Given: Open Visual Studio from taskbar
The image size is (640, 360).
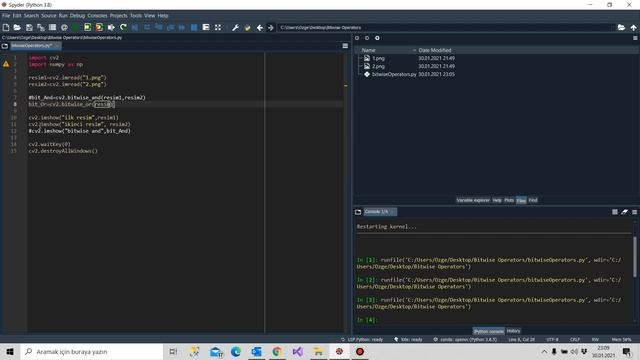Looking at the screenshot, I should click(x=297, y=351).
